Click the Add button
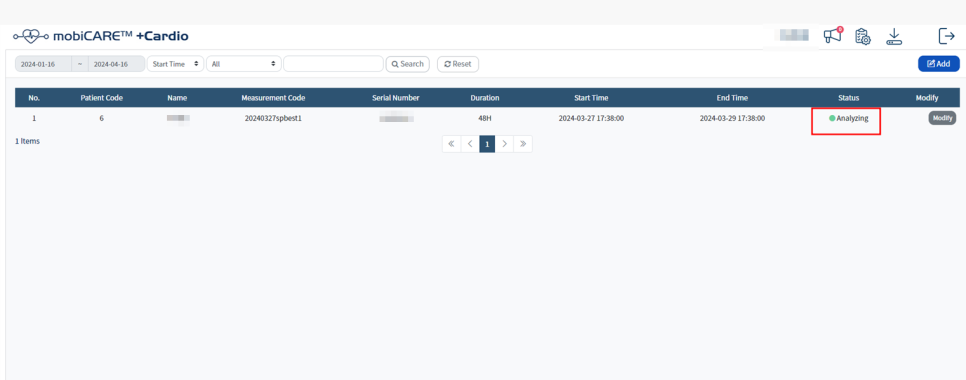966x380 pixels. click(938, 63)
